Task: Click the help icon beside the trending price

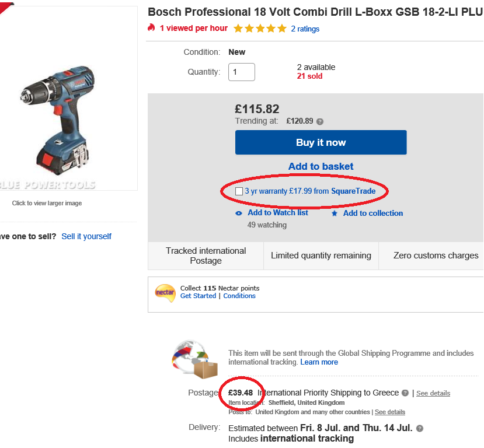Action: (x=320, y=121)
